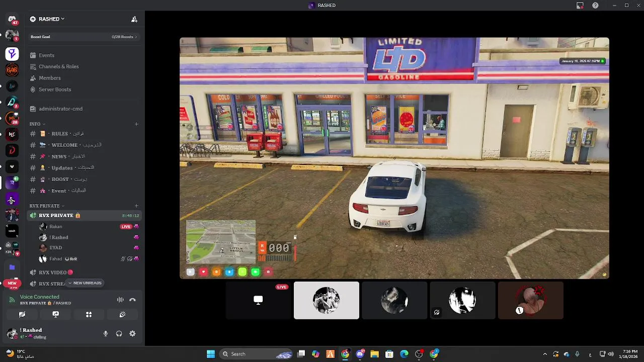Open the BOOST text channel
This screenshot has height=362, width=644.
[84, 179]
